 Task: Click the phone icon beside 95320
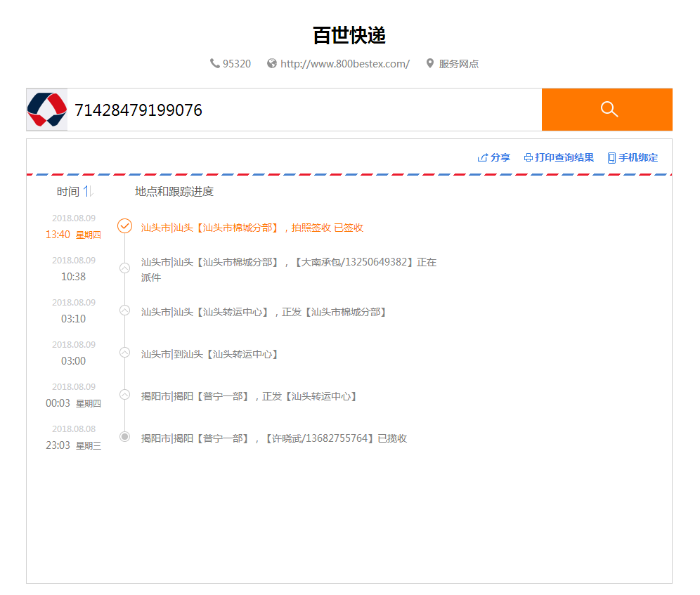(x=215, y=63)
